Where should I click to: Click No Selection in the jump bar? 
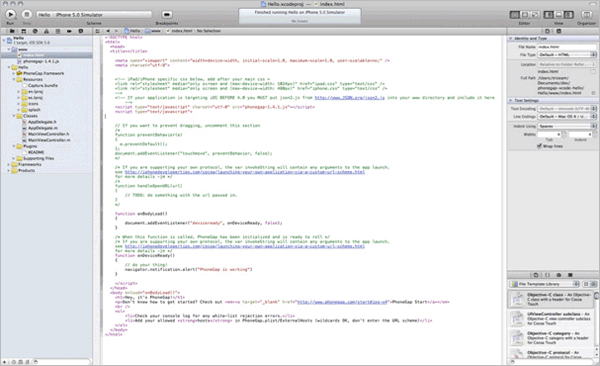click(x=209, y=31)
